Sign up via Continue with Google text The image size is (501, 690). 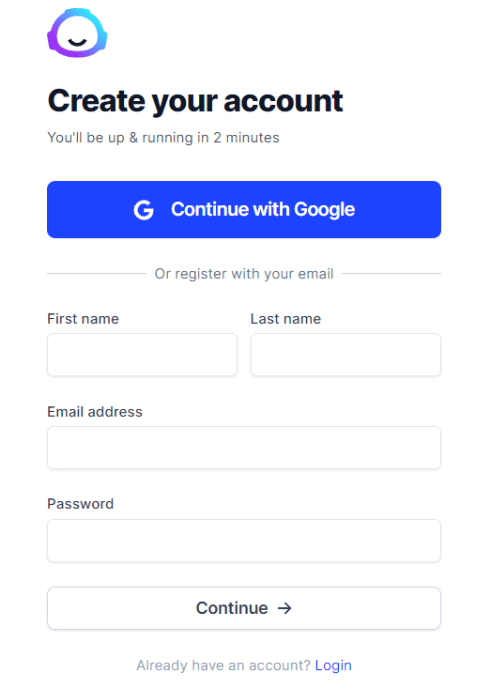(x=263, y=209)
